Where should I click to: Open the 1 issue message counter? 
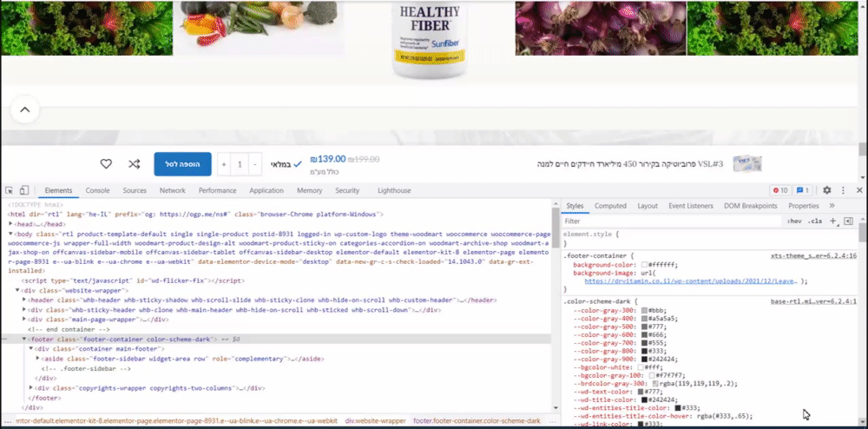pyautogui.click(x=803, y=190)
